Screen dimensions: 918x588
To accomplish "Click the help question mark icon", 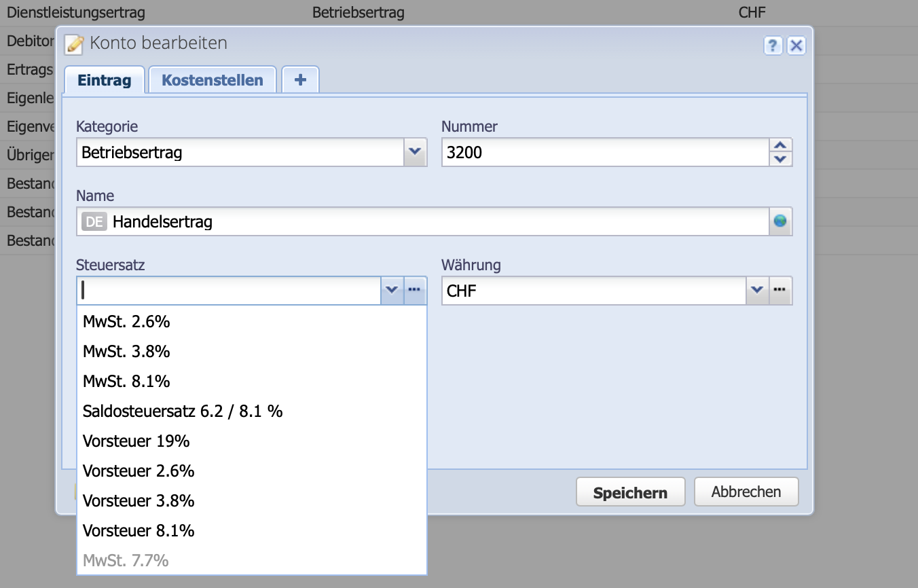I will coord(773,45).
